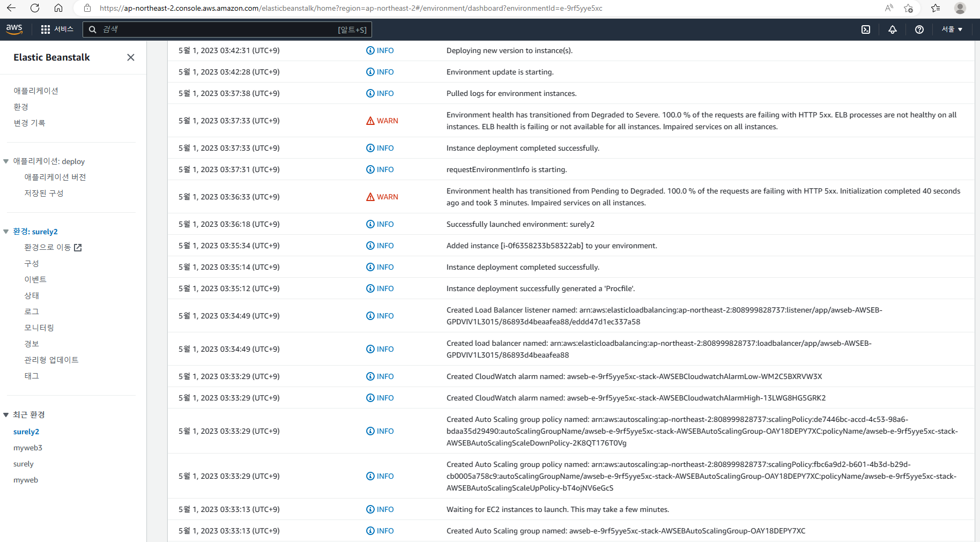Click the browser back arrow

click(11, 8)
